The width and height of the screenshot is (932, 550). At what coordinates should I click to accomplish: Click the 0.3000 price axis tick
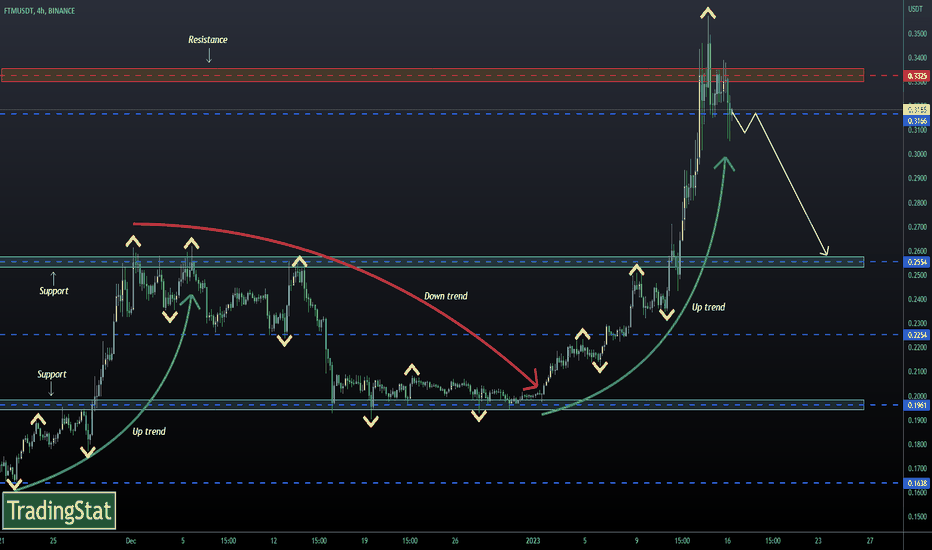tap(917, 155)
